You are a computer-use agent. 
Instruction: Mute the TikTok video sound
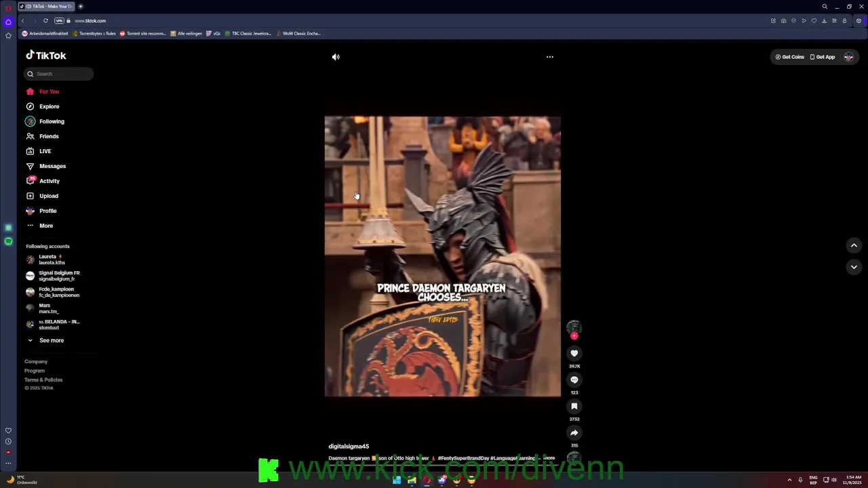pos(336,57)
